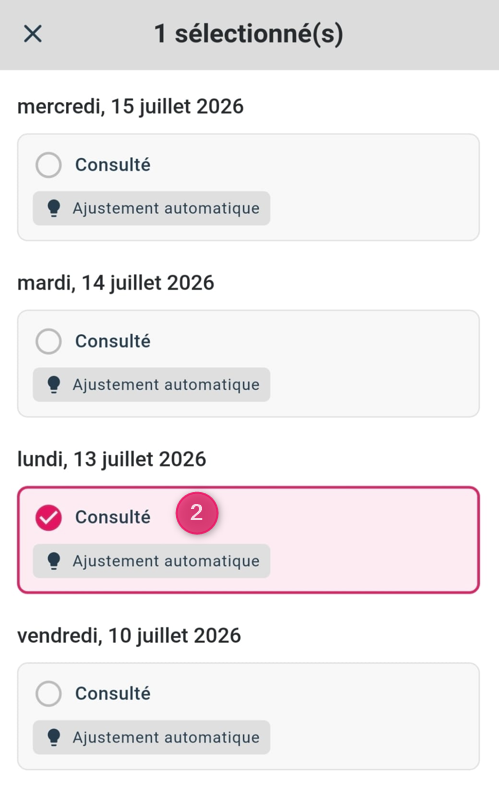The width and height of the screenshot is (499, 800).
Task: Select the vendredi 10 juillet entry circle
Action: [48, 694]
